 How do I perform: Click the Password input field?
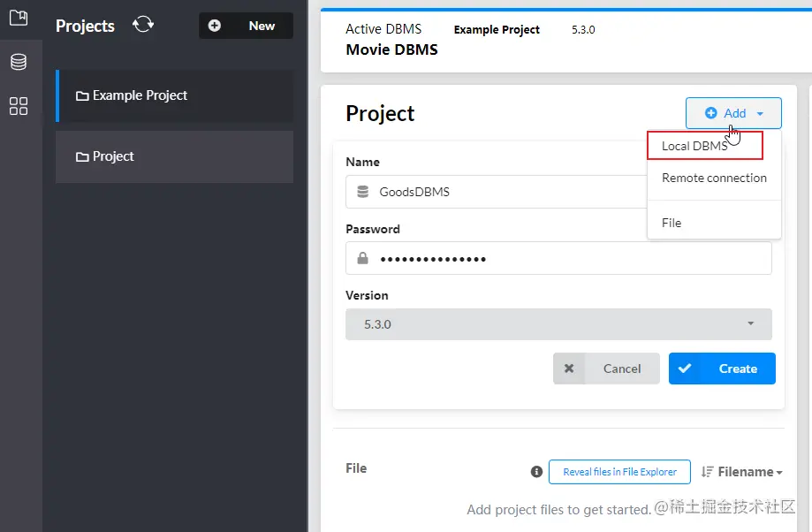558,258
